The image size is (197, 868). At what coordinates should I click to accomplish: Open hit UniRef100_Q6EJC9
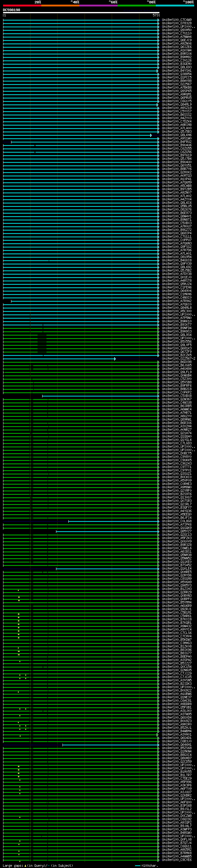click(x=177, y=40)
